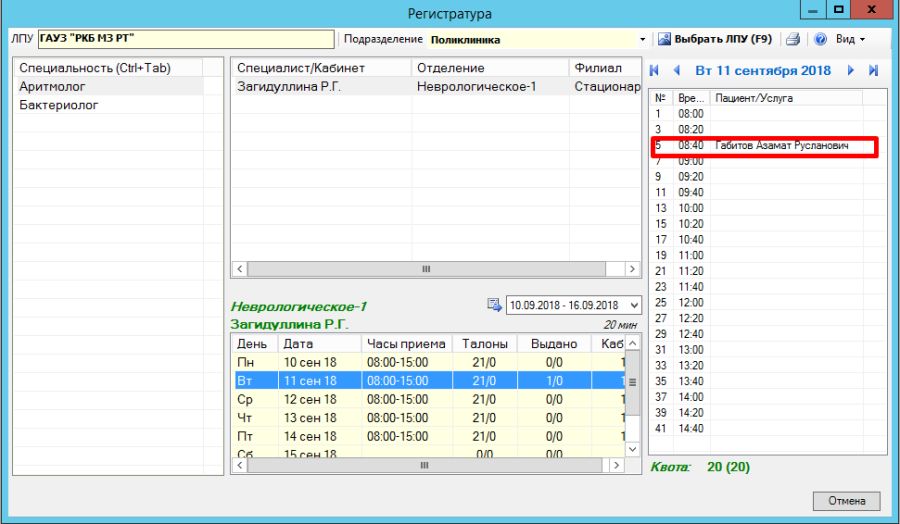This screenshot has height=524, width=900.
Task: Select schedule row Вт 11 сен 18
Action: 429,381
